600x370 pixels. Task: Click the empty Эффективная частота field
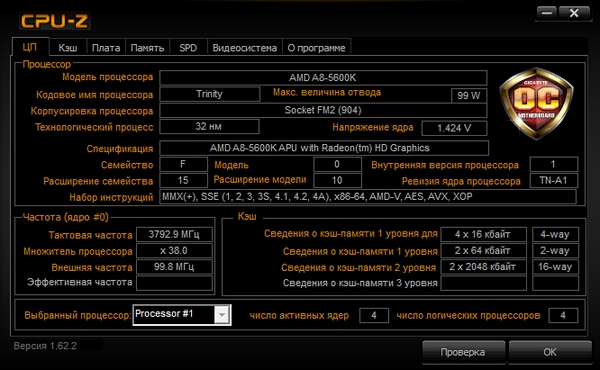tap(174, 283)
